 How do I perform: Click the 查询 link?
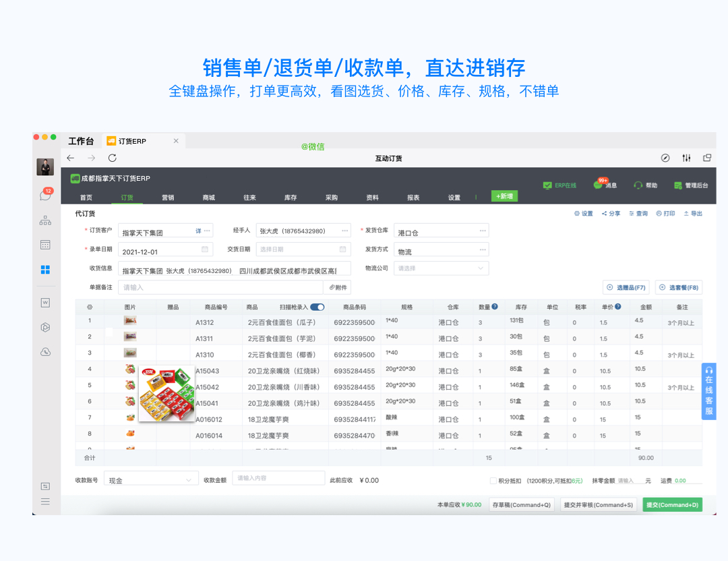638,214
